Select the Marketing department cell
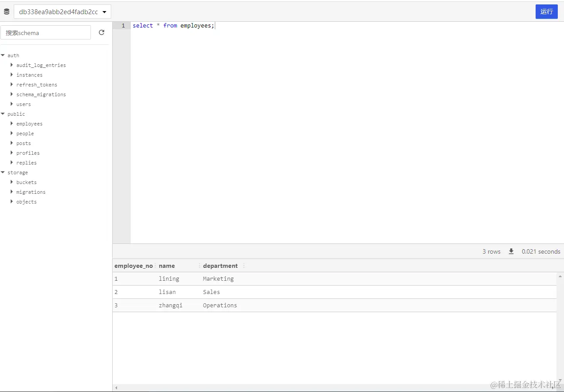 (x=218, y=278)
